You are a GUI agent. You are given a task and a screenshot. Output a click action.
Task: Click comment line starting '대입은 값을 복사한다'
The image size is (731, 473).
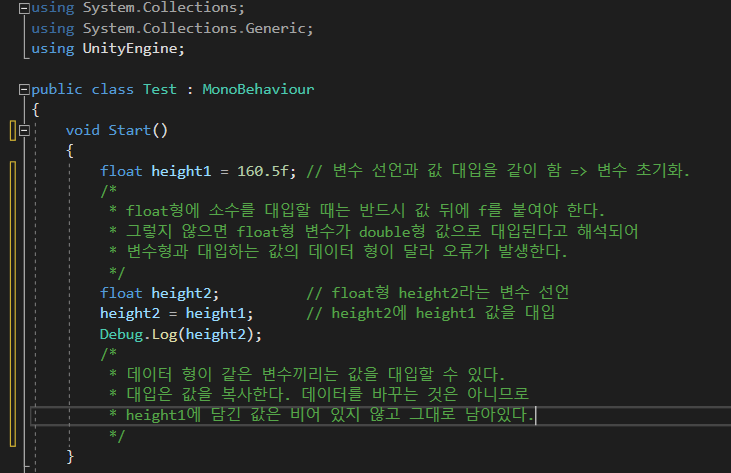point(328,394)
